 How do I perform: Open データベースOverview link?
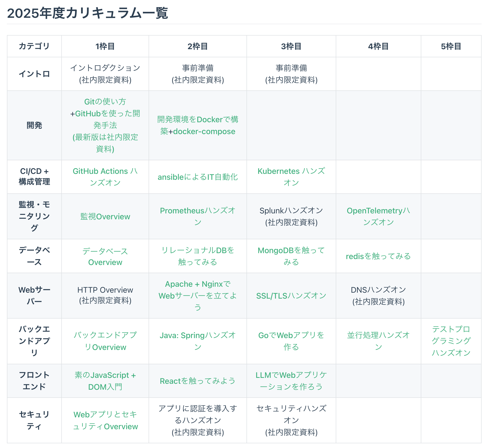(x=105, y=251)
